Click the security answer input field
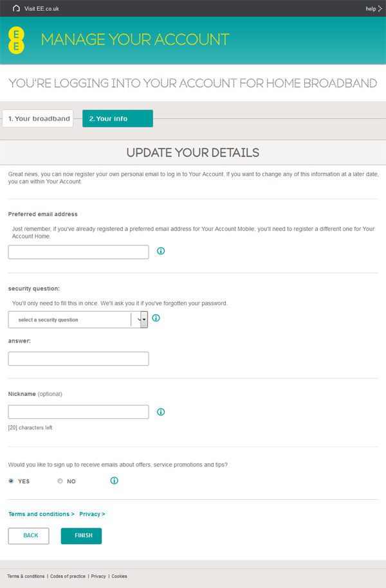 pyautogui.click(x=78, y=359)
